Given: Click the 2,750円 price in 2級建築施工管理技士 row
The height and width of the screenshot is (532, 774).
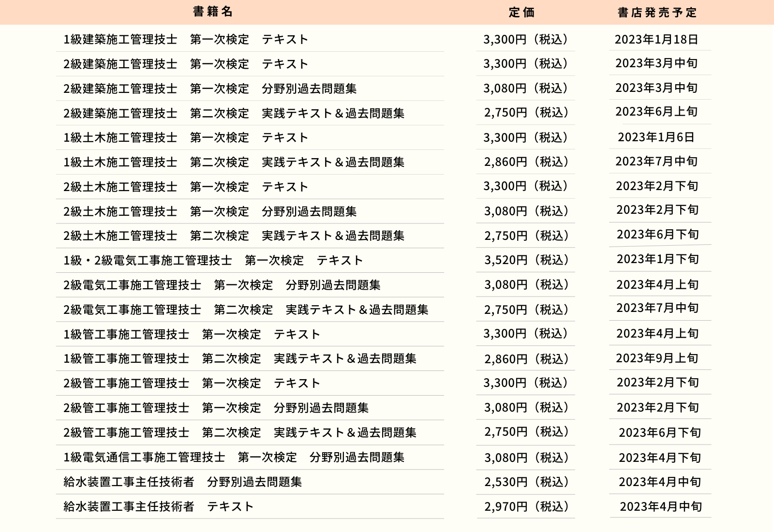Looking at the screenshot, I should (x=526, y=112).
